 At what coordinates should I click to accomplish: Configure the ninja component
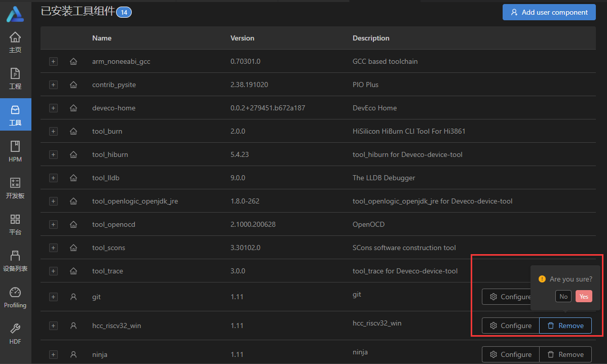(x=511, y=354)
